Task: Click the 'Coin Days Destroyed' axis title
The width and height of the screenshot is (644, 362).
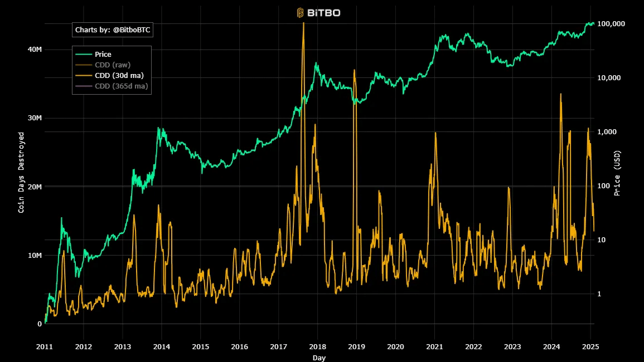Action: coord(21,173)
